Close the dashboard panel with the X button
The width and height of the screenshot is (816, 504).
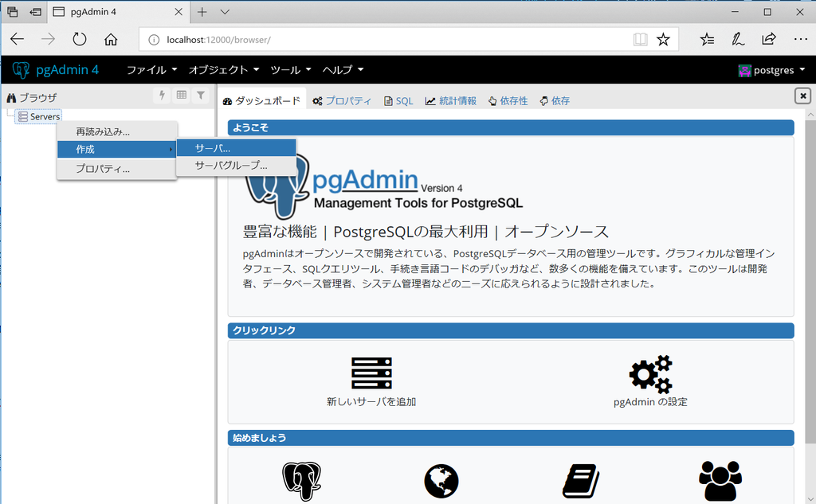click(x=802, y=96)
